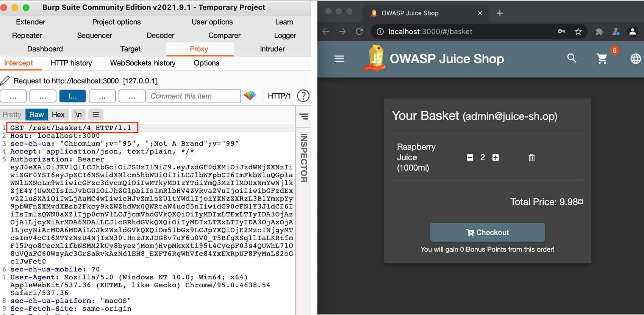
Task: Click the Comment this item field
Action: [x=194, y=96]
